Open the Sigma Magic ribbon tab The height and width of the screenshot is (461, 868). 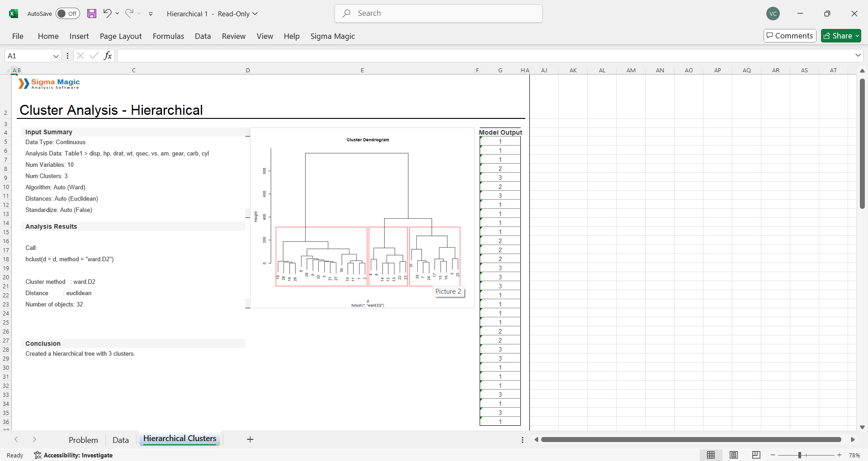(332, 36)
